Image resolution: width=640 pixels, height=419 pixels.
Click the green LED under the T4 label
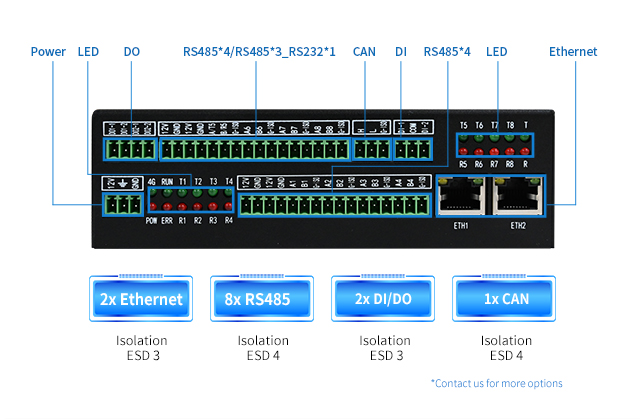pos(228,192)
